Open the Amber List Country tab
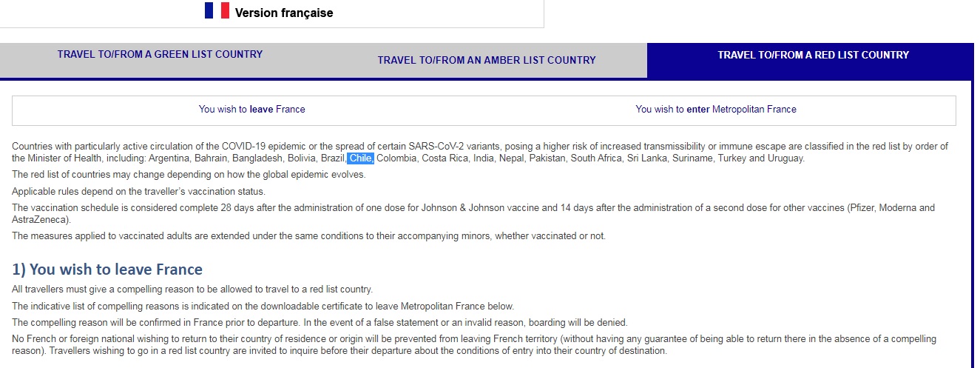The width and height of the screenshot is (980, 368). pyautogui.click(x=486, y=60)
